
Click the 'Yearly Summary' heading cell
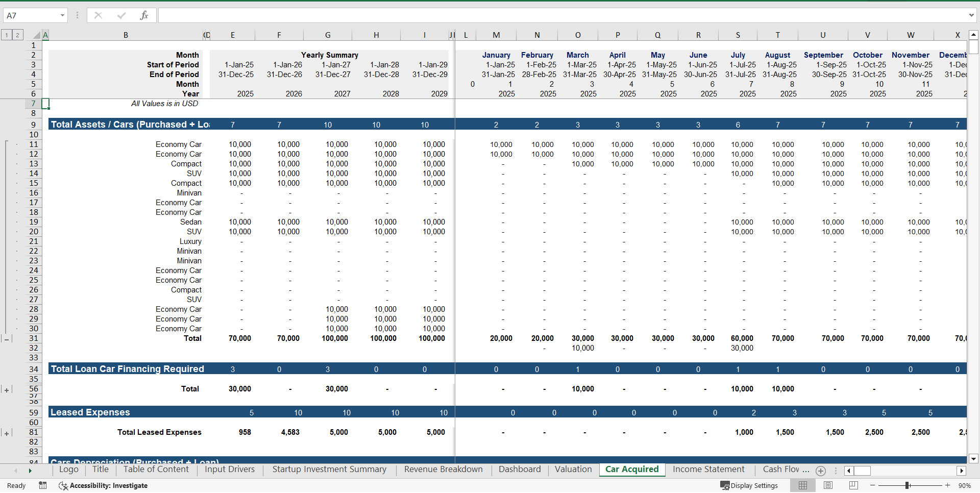pos(329,55)
